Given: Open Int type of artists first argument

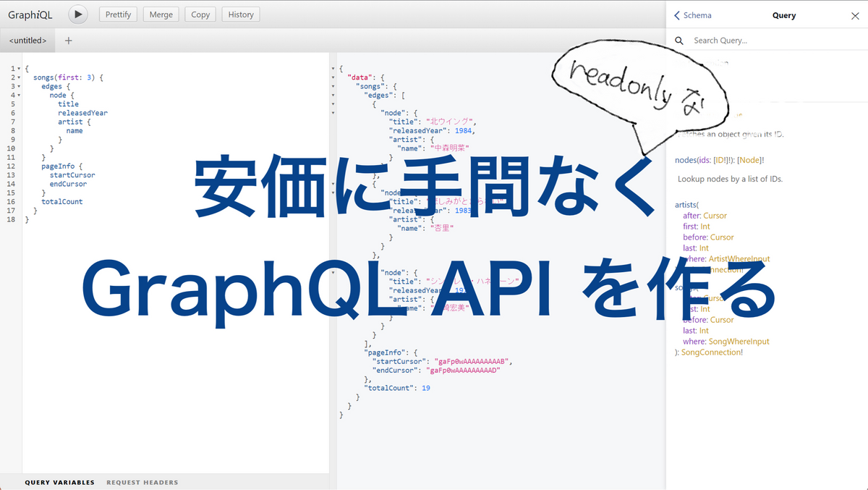Looking at the screenshot, I should [x=705, y=227].
